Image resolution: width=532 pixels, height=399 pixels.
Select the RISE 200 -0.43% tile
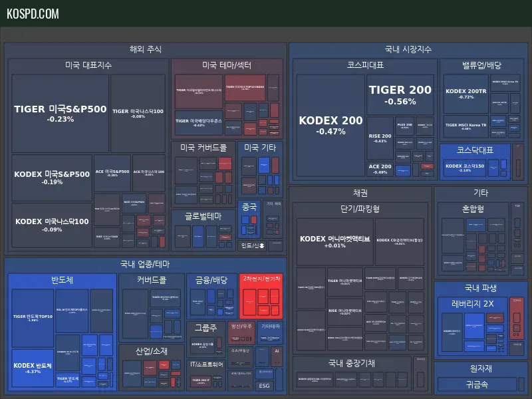(x=380, y=138)
